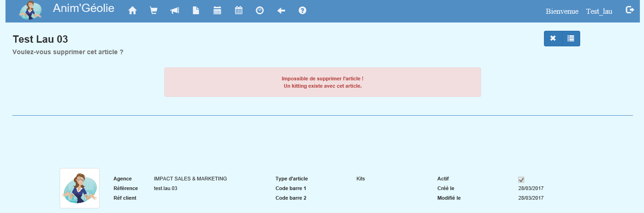Click the Anim'Géolie logo in navbar
This screenshot has width=644, height=213.
(x=31, y=11)
